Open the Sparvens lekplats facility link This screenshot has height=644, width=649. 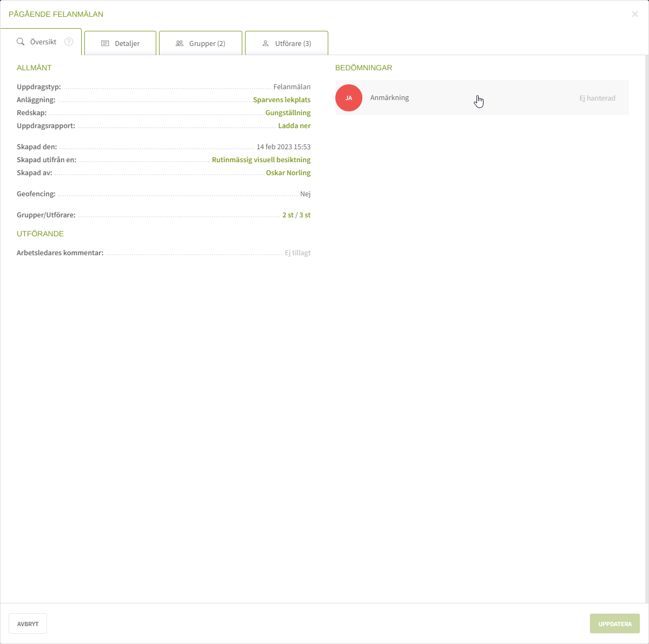[x=282, y=100]
